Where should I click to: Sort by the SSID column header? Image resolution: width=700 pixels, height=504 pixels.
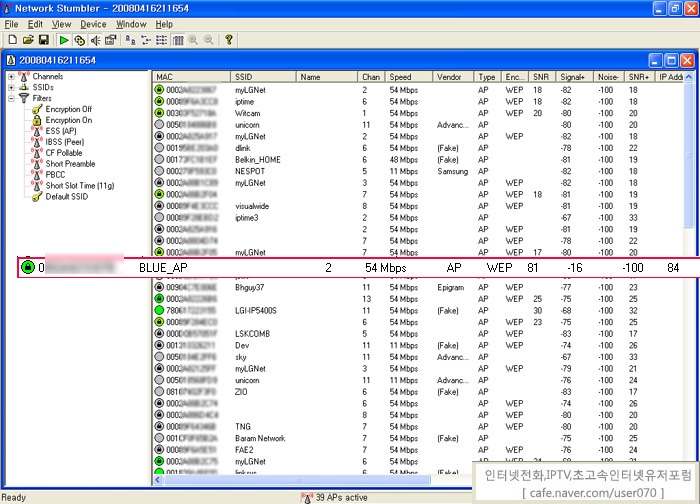(263, 77)
